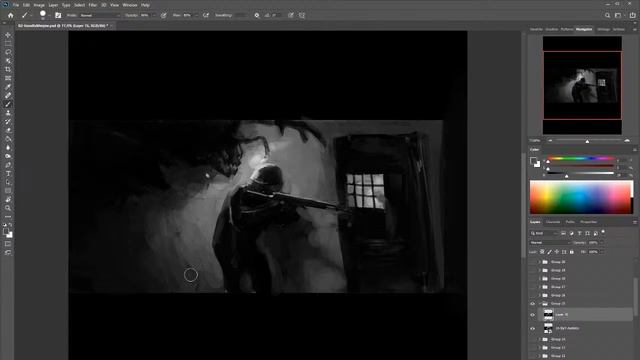Lock transparent pixels in Layers panel
This screenshot has height=360, width=640.
[542, 252]
